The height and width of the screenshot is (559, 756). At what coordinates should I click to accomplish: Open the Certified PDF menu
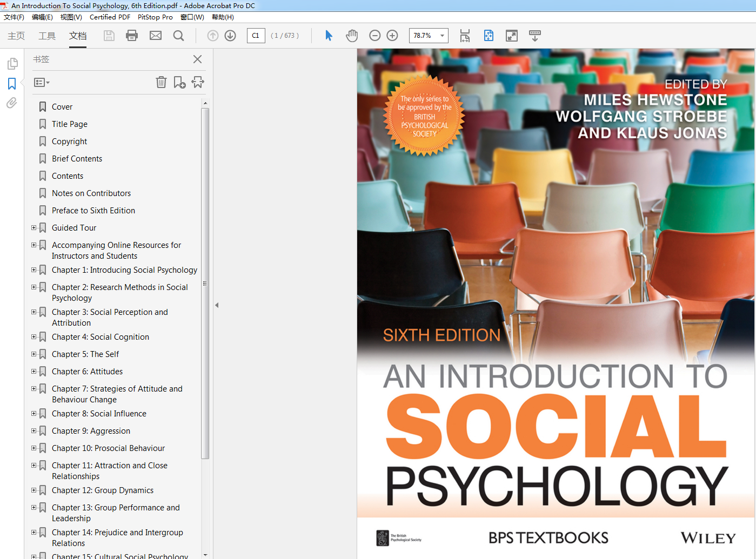click(x=110, y=17)
